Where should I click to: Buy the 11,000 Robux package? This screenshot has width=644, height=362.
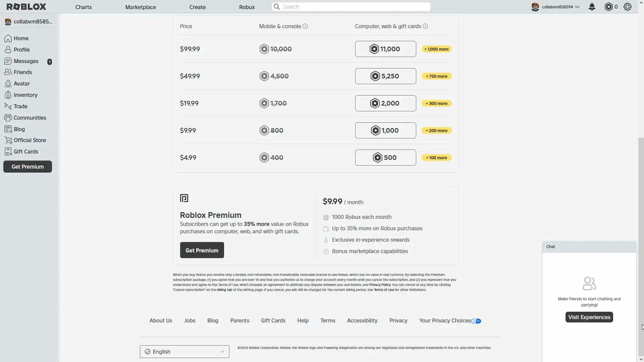point(385,49)
